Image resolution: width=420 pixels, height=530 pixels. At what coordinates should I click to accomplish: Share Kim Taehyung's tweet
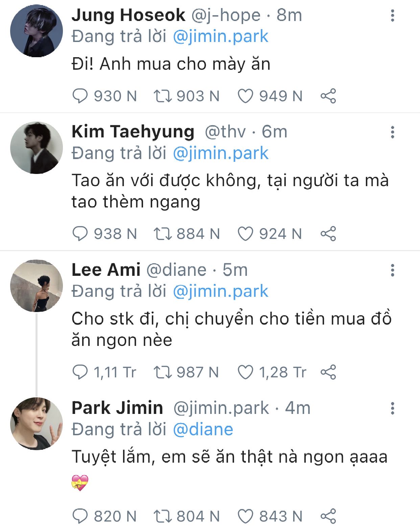click(x=328, y=234)
